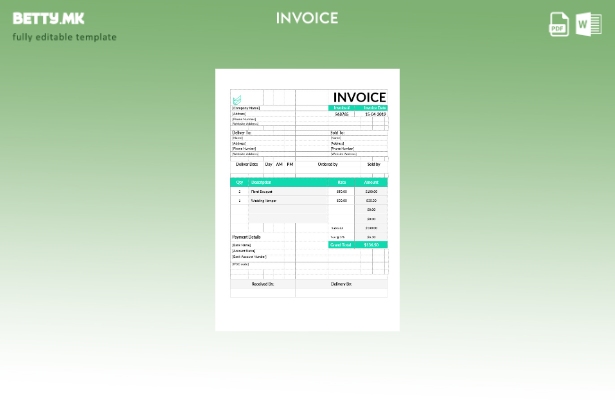Select the Qty column header

coord(239,182)
